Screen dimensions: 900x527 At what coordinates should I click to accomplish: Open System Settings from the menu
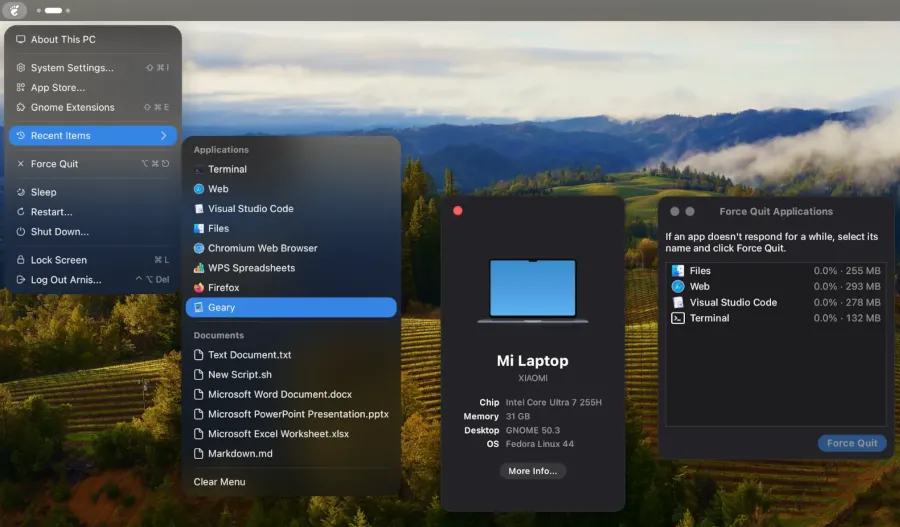(x=93, y=67)
